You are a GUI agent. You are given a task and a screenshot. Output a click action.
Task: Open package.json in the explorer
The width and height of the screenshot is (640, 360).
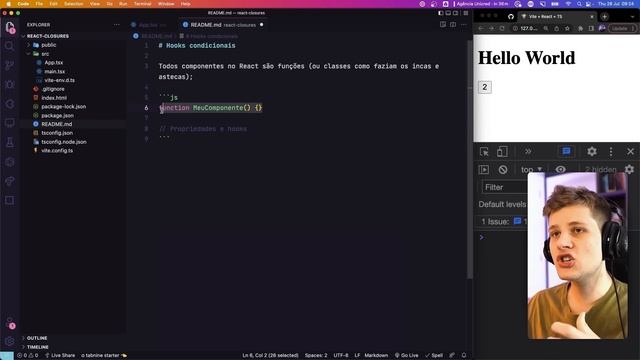57,116
